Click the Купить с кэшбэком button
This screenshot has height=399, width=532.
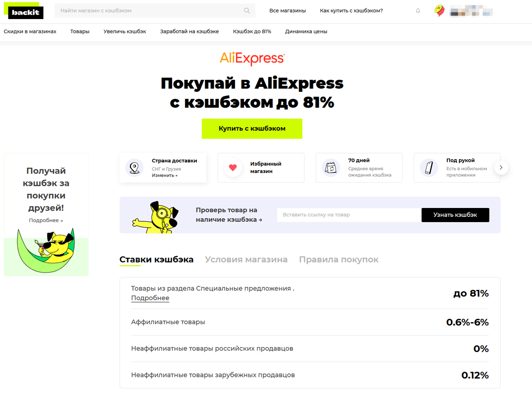[252, 129]
